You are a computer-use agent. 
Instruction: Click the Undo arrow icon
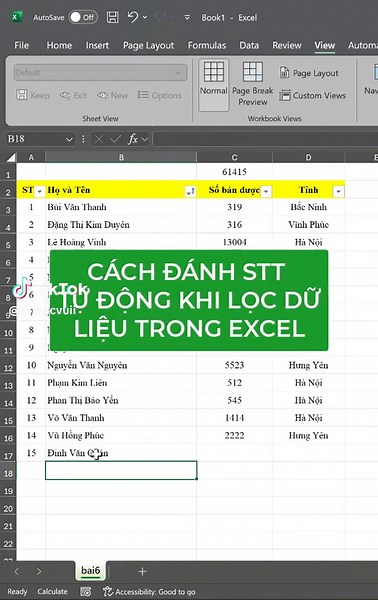(x=133, y=17)
